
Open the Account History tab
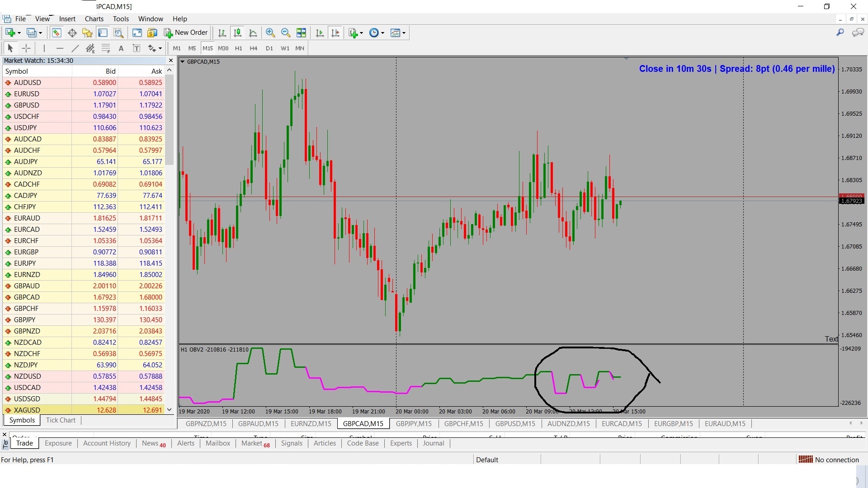click(107, 443)
